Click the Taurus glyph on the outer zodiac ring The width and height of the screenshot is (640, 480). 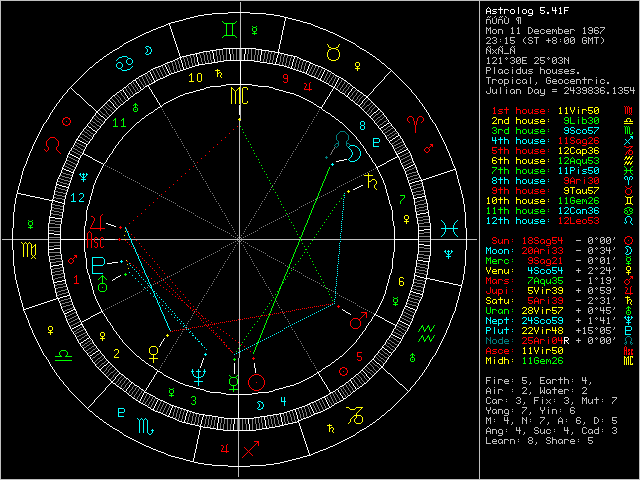point(333,52)
